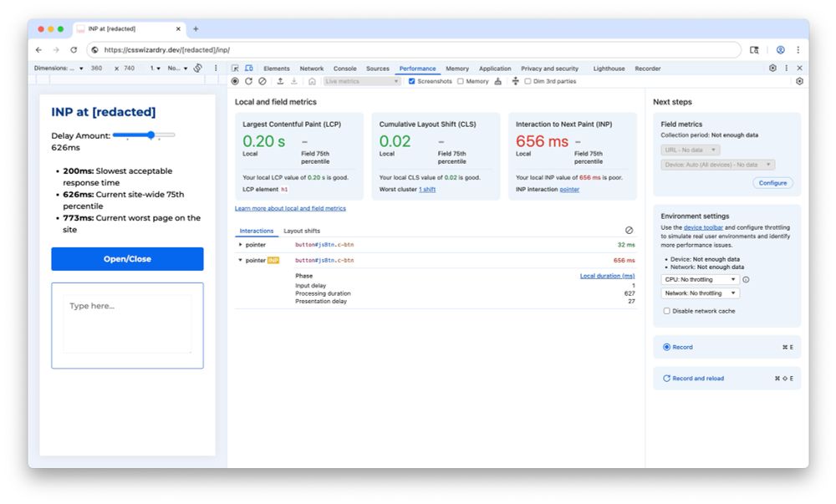Click the Configure button in Field metrics
The width and height of the screenshot is (836, 504).
pos(772,183)
